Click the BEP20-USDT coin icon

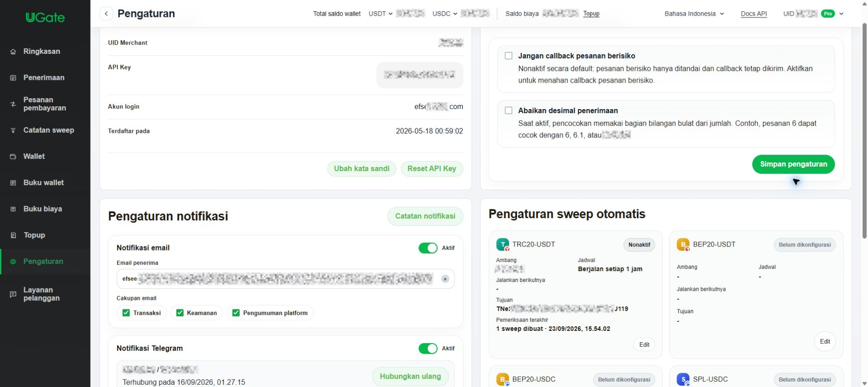point(683,245)
